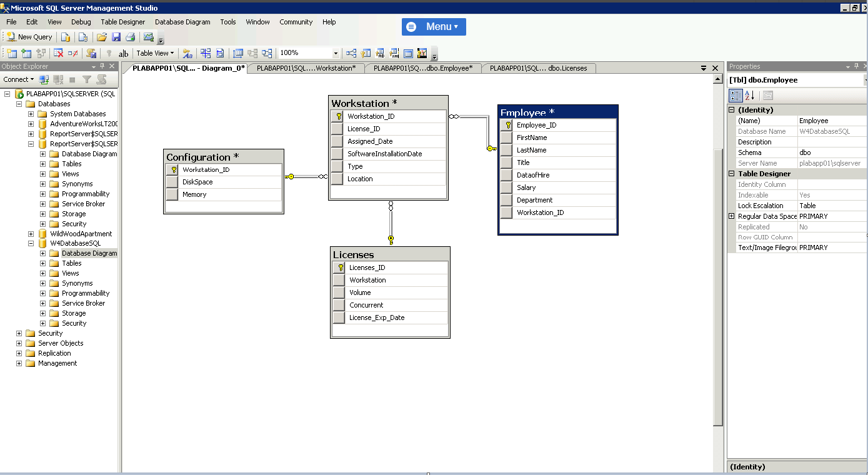Toggle auto-hide pin on Properties panel

point(857,66)
